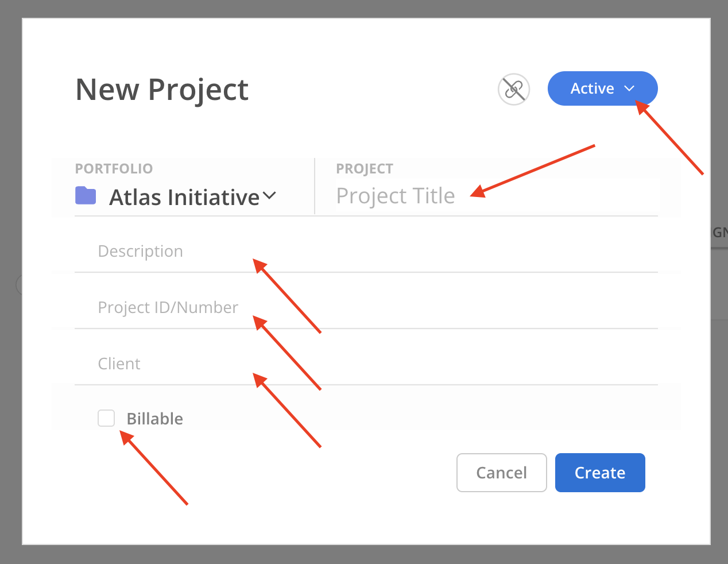Click the Create button
The image size is (728, 564).
599,473
